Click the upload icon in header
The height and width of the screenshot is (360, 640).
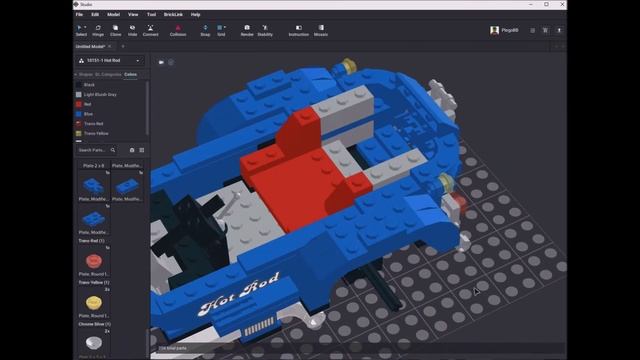point(559,30)
